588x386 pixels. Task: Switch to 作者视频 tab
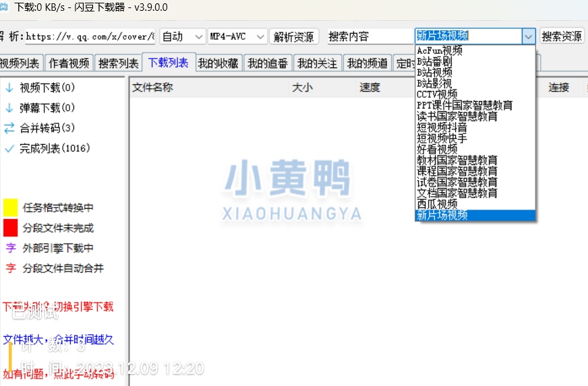pyautogui.click(x=69, y=63)
